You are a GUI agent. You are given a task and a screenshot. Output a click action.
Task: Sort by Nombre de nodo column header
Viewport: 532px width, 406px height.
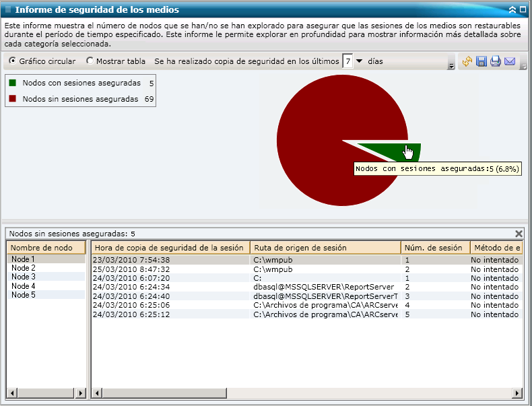click(46, 248)
